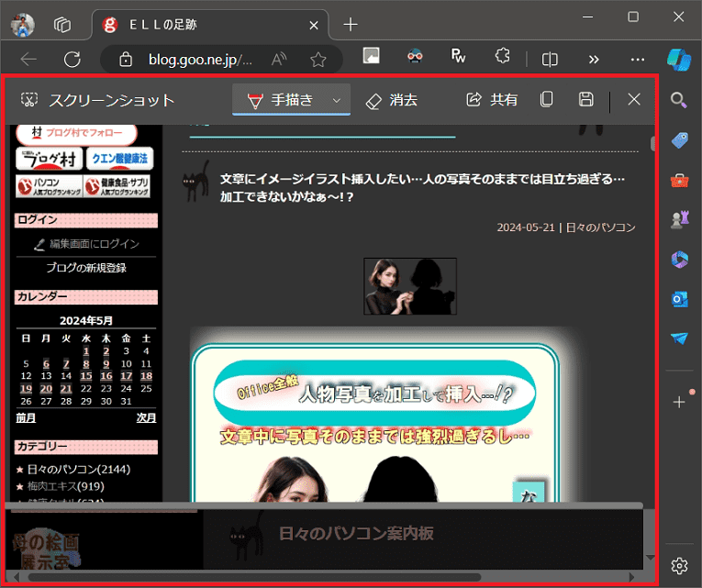Open the 手描き pen options dropdown arrow
The width and height of the screenshot is (702, 588).
click(337, 100)
